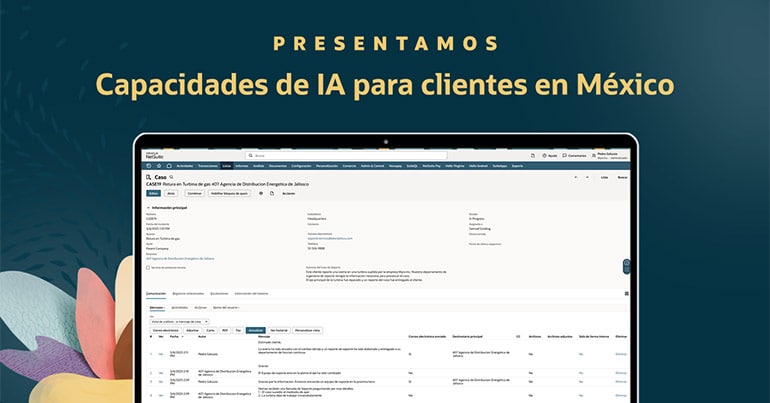Open the Personalización navigation menu
The width and height of the screenshot is (770, 403).
tap(327, 166)
